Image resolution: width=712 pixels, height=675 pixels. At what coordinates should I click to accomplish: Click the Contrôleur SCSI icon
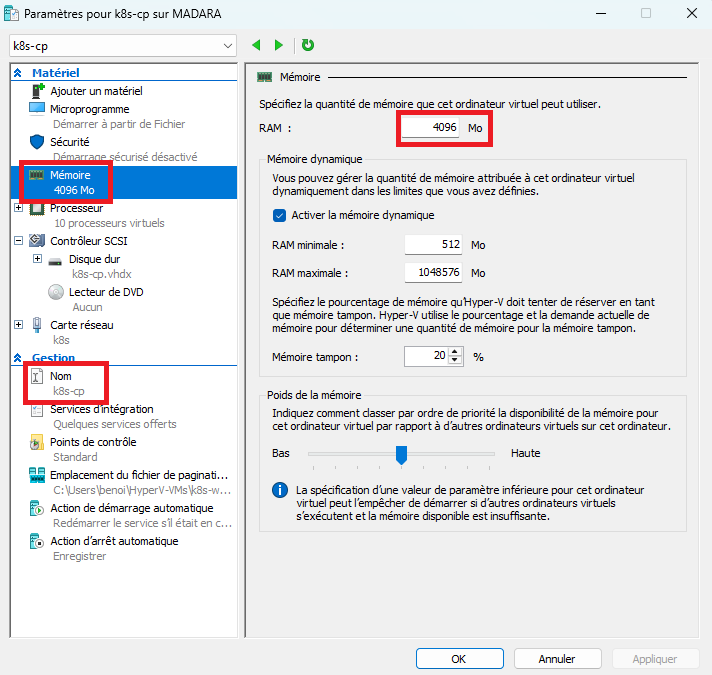coord(37,241)
